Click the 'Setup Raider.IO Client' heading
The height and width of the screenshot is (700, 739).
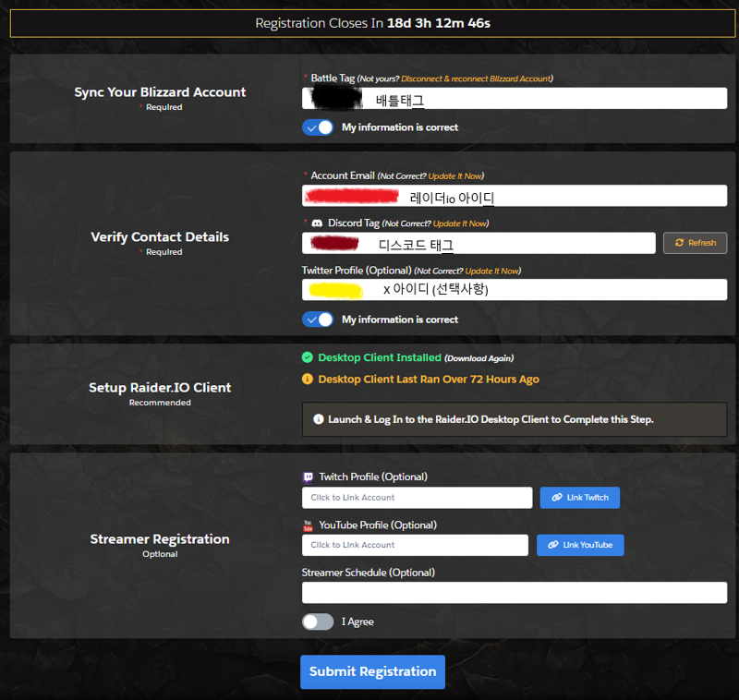[160, 388]
